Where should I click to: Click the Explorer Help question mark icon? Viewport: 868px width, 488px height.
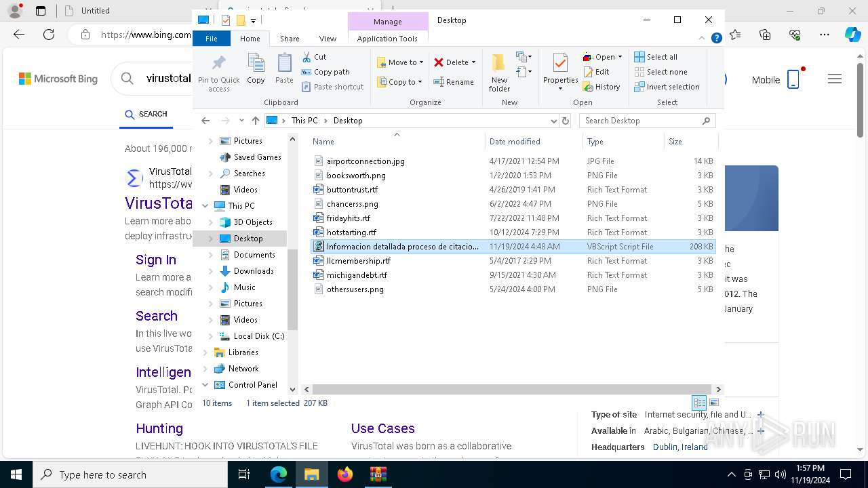point(716,39)
